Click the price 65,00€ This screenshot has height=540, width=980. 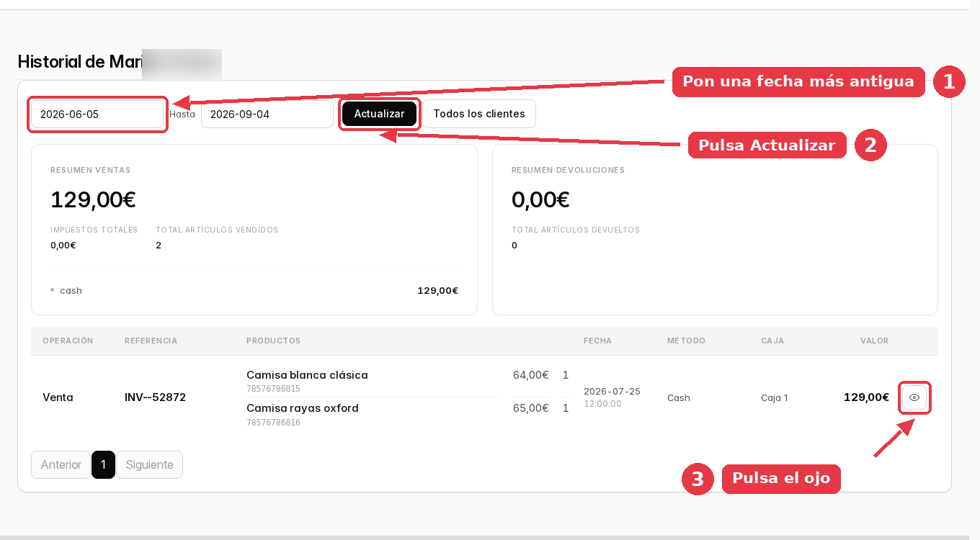[531, 408]
